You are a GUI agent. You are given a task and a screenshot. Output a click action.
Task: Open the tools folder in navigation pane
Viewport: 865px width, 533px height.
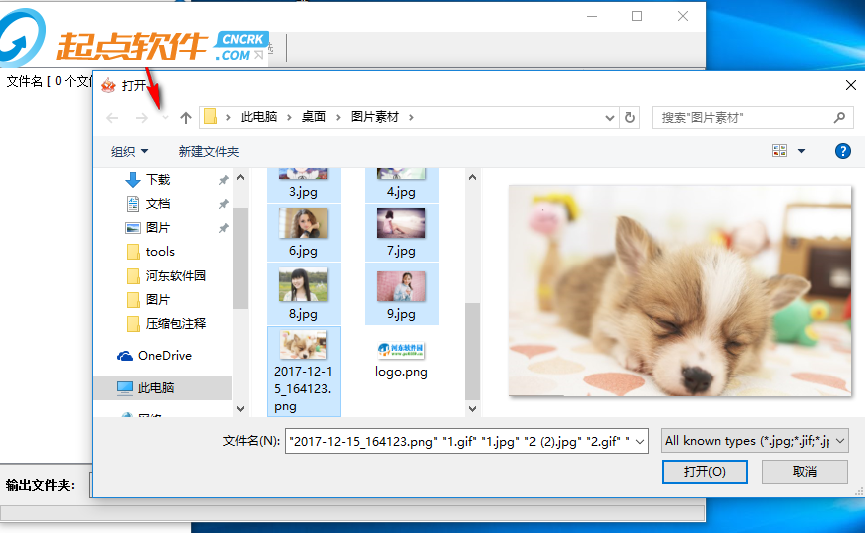(160, 252)
